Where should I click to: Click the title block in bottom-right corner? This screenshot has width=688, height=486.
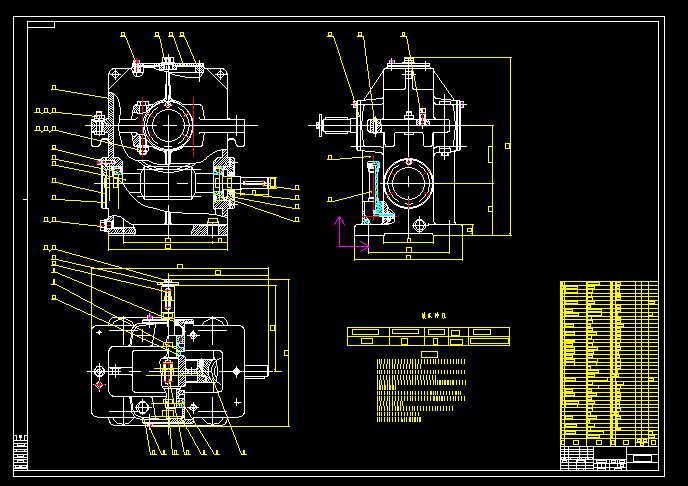609,460
